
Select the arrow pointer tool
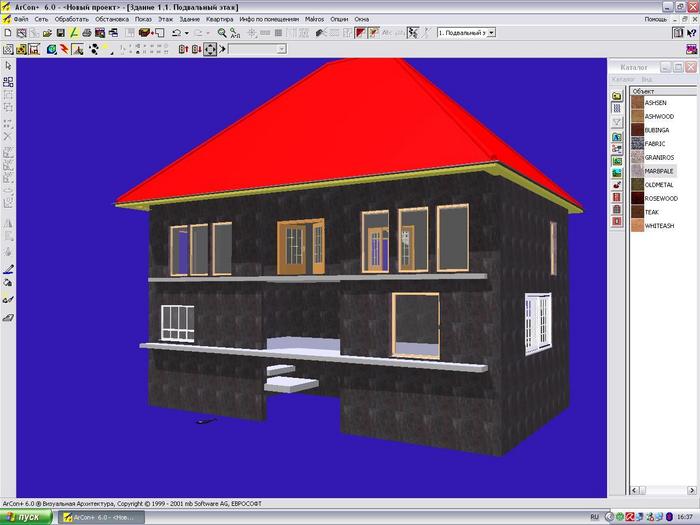pyautogui.click(x=8, y=65)
